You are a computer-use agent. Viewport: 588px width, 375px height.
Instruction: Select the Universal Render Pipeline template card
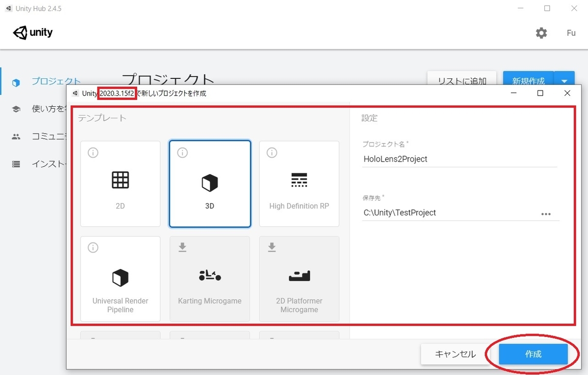[x=121, y=279]
